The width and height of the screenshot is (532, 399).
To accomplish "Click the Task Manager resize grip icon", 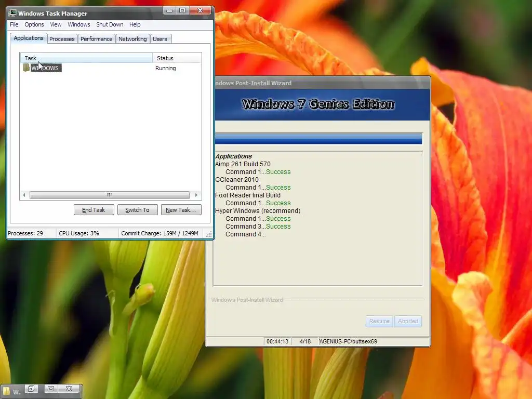I will tap(209, 234).
